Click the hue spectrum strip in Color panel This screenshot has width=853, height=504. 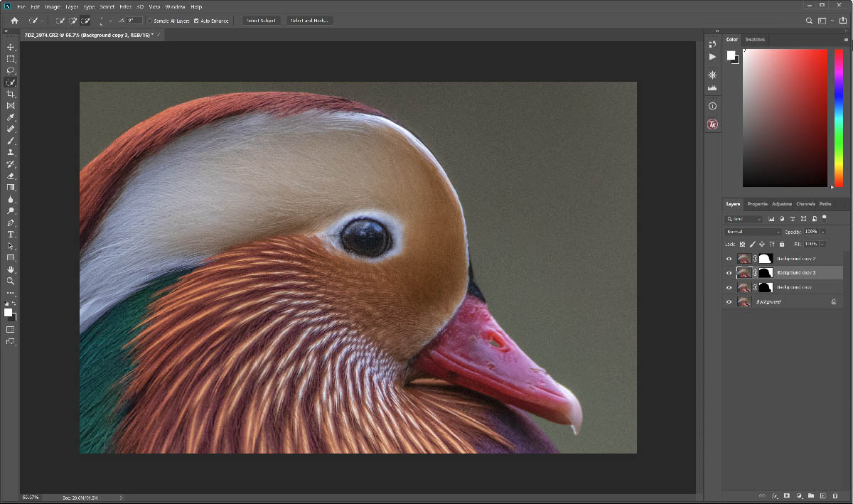838,117
